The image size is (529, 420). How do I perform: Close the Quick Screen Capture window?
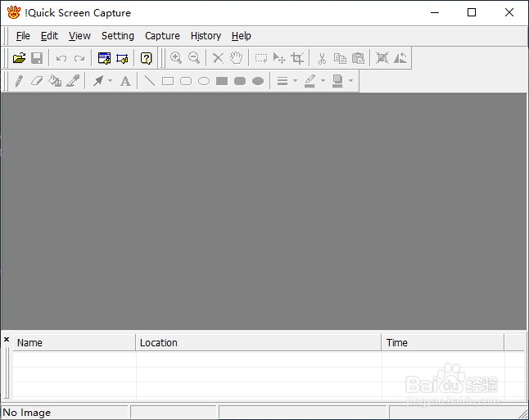(509, 13)
